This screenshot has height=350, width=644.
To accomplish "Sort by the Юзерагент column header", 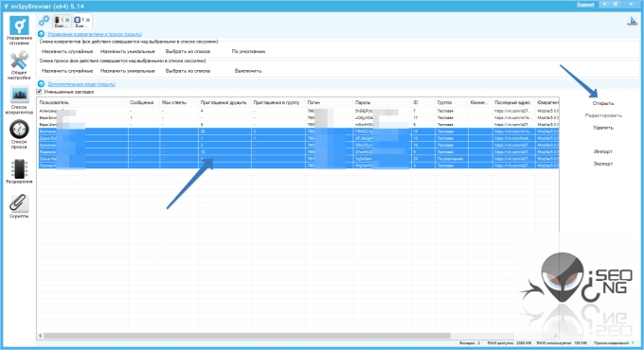I will (547, 102).
